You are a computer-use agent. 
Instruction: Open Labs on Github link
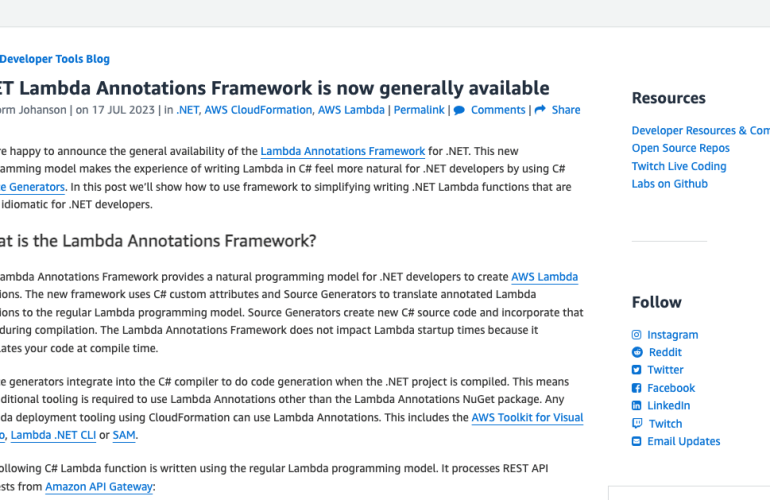669,184
